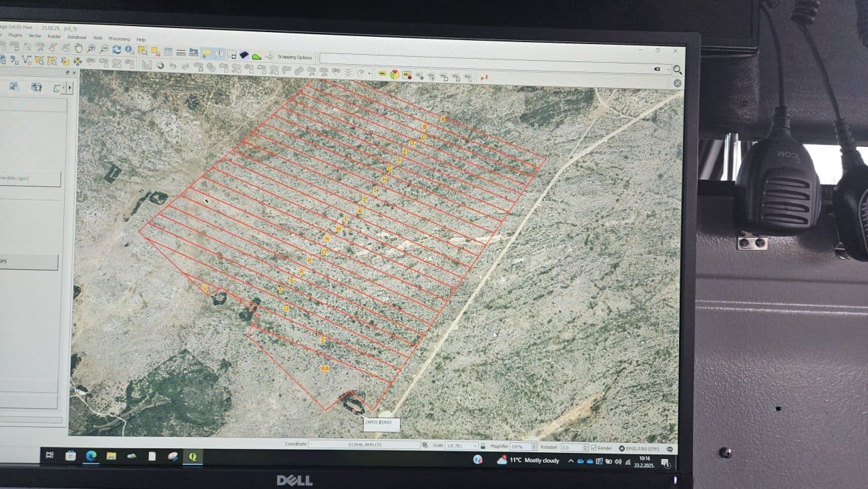
Task: Click the Zoom Out magnifier tool
Action: click(103, 49)
